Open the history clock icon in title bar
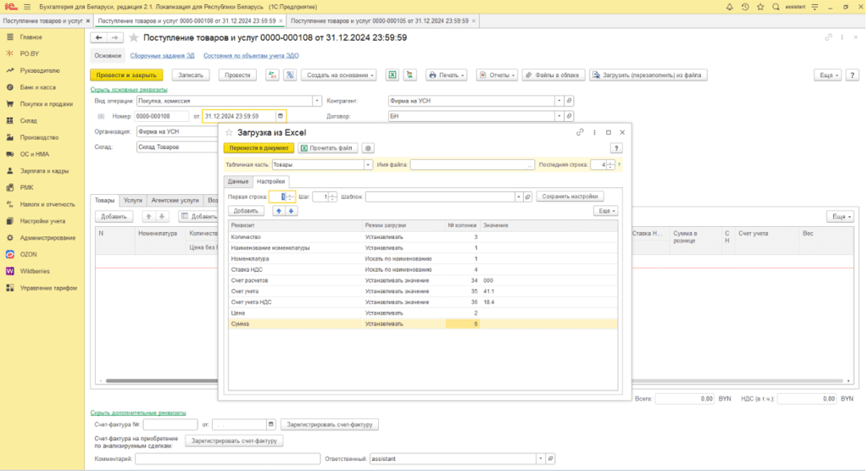Screen dimensions: 868x471 tap(745, 6)
